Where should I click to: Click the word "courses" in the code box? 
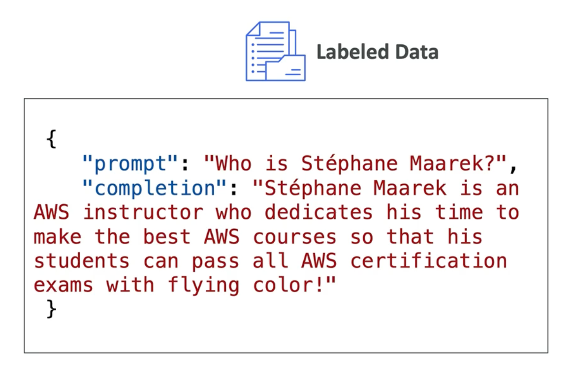pos(295,236)
